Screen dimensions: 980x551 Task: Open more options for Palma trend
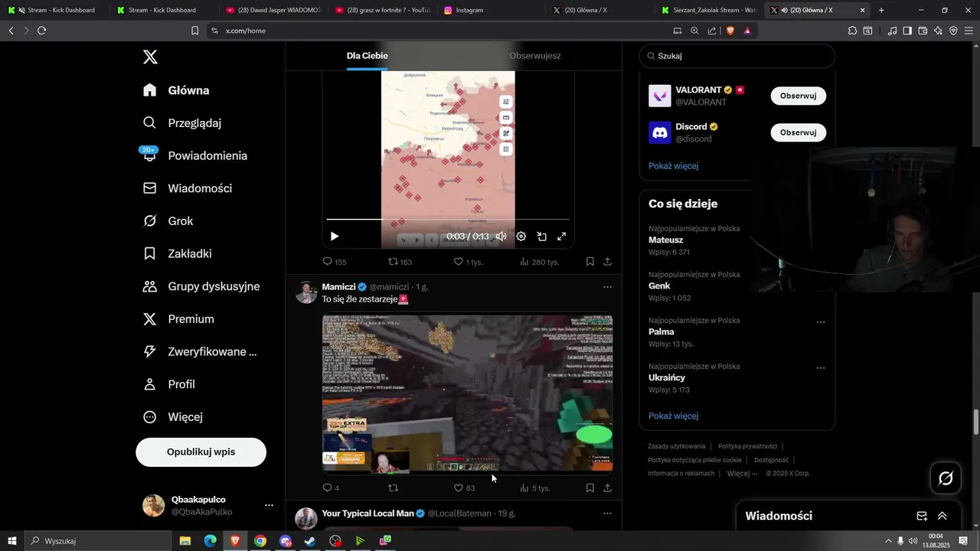coord(821,322)
